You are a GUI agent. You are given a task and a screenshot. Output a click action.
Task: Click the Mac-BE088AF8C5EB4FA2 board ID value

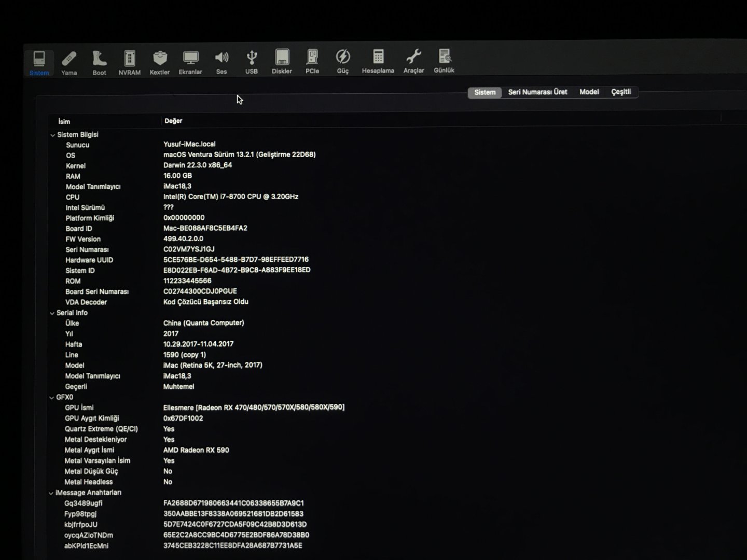pyautogui.click(x=205, y=228)
